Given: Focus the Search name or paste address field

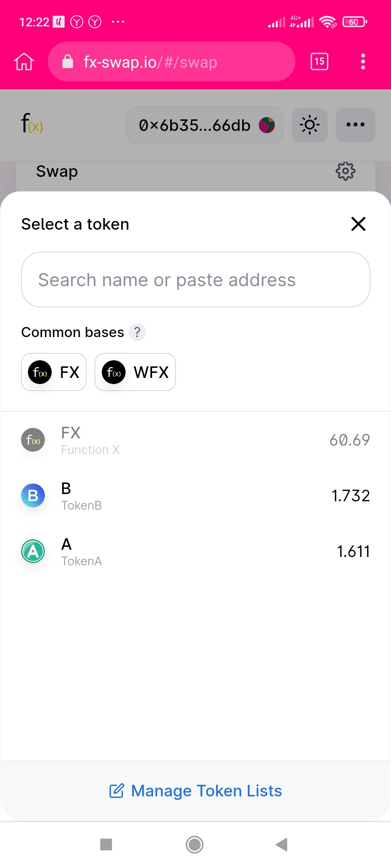Looking at the screenshot, I should [195, 280].
